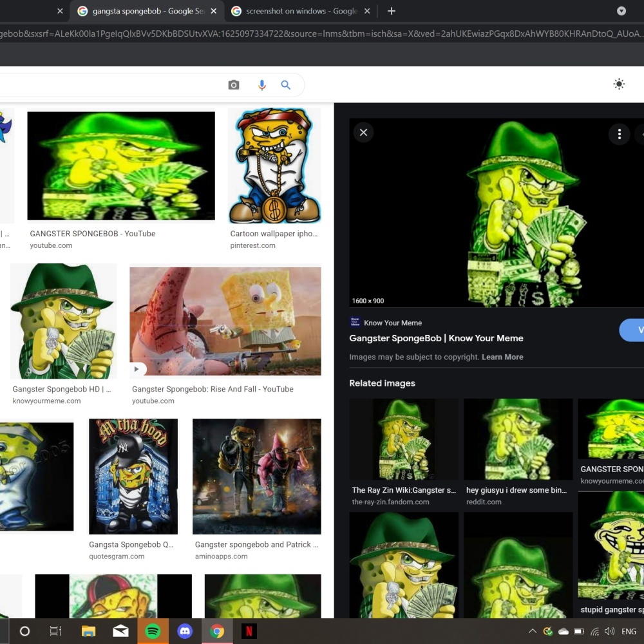Viewport: 644px width, 644px height.
Task: Open the stupid gangster troll-face related image
Action: (x=611, y=545)
